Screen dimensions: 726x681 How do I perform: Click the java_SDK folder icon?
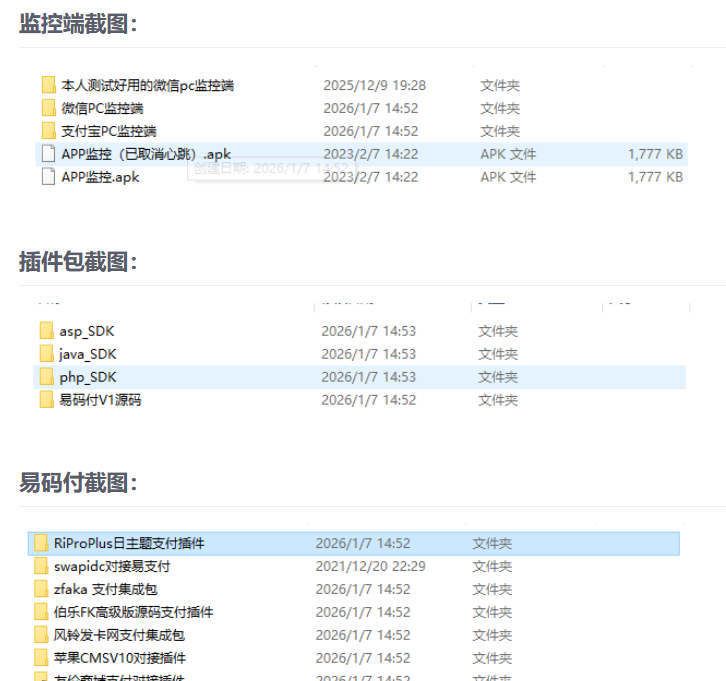point(47,354)
